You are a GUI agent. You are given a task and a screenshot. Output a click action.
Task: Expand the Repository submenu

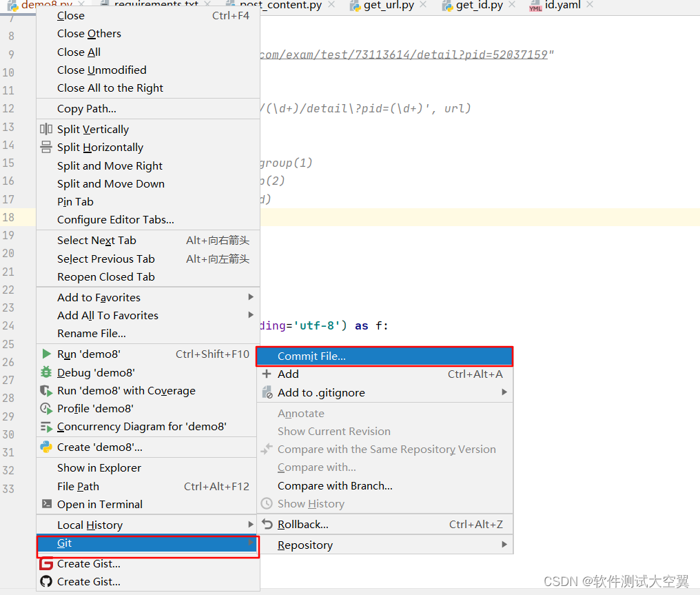coord(305,545)
